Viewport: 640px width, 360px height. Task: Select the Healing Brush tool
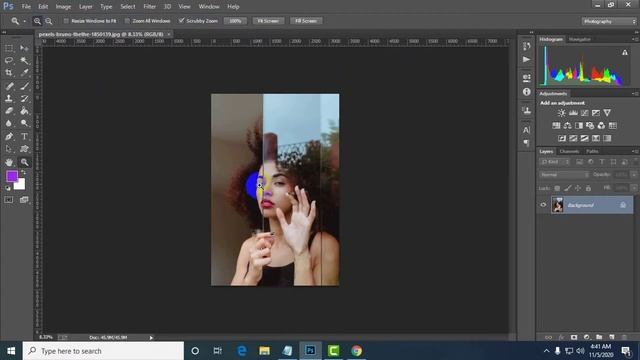click(9, 86)
